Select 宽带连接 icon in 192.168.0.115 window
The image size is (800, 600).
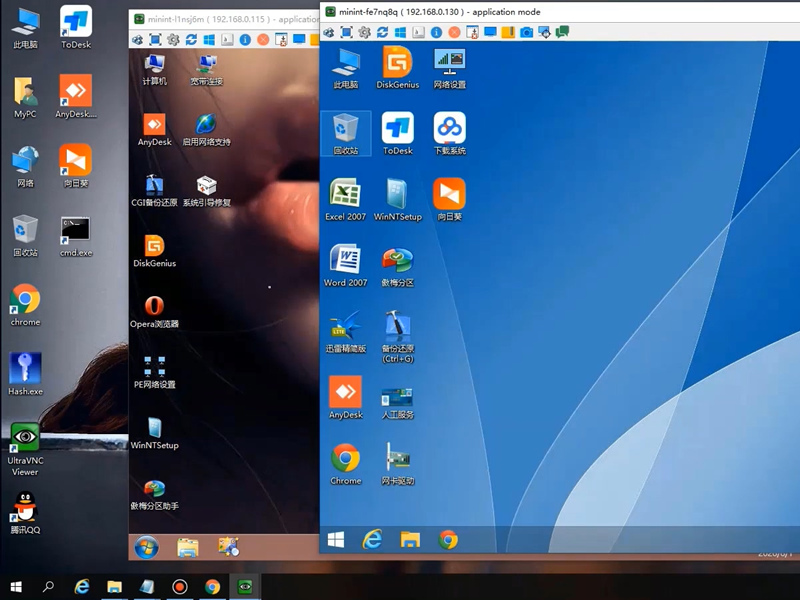click(207, 69)
